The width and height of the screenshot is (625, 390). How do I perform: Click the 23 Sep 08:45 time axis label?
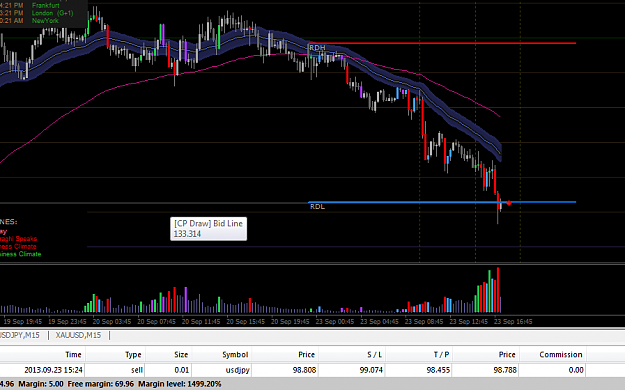pos(424,321)
